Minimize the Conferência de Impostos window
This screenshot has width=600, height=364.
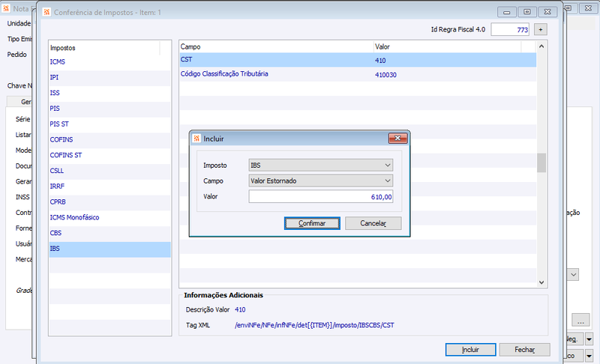click(507, 12)
